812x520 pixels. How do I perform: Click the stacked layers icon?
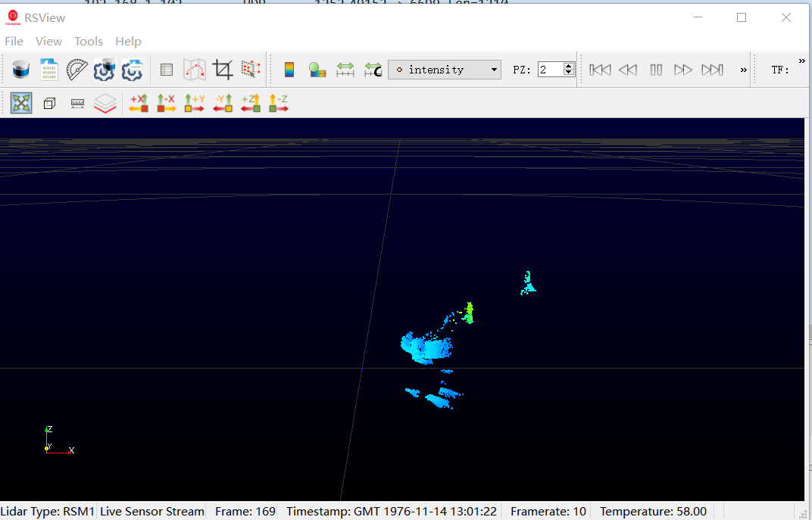[105, 103]
